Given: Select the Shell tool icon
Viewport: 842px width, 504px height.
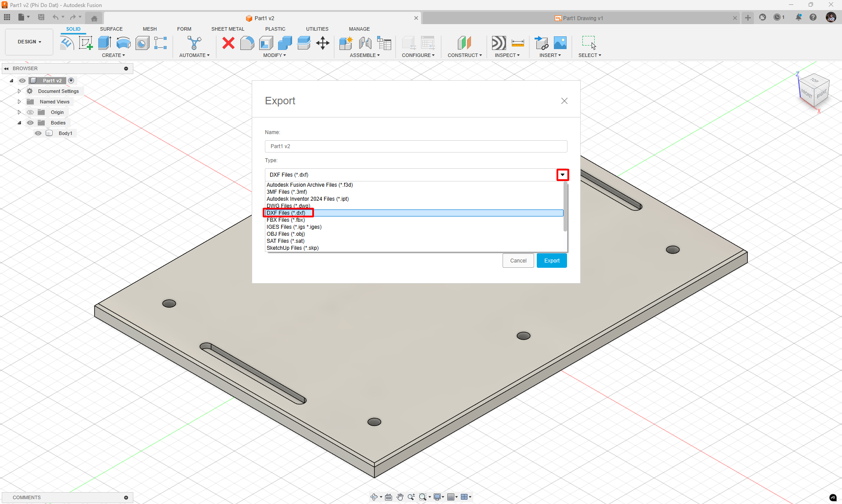Looking at the screenshot, I should coord(266,43).
